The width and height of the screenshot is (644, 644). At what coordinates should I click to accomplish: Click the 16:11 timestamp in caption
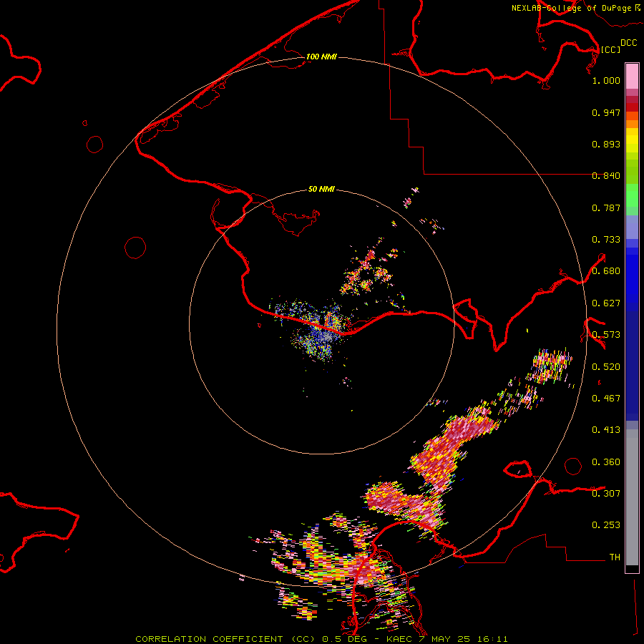coord(492,639)
